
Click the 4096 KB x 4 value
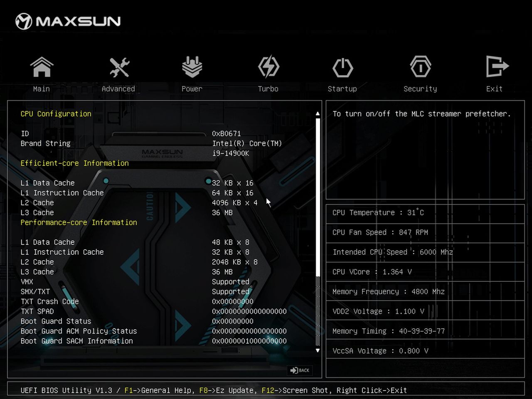[235, 202]
